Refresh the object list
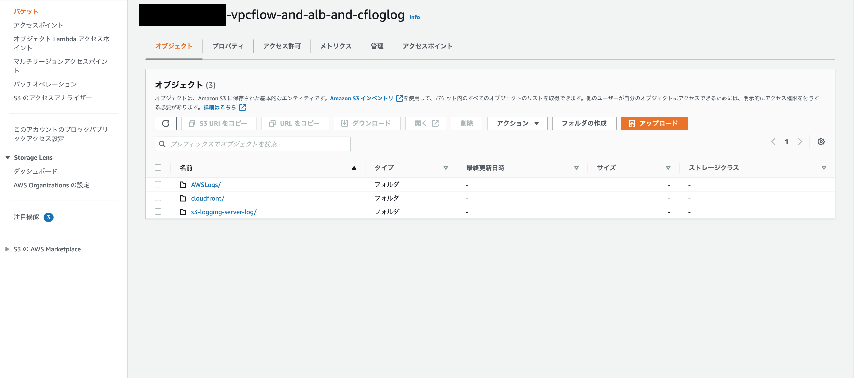Image resolution: width=868 pixels, height=378 pixels. pyautogui.click(x=165, y=123)
